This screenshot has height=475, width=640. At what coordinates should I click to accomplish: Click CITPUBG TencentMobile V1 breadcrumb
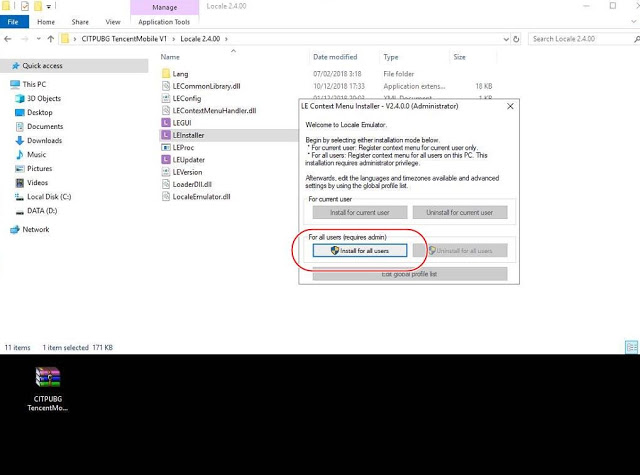pos(124,39)
